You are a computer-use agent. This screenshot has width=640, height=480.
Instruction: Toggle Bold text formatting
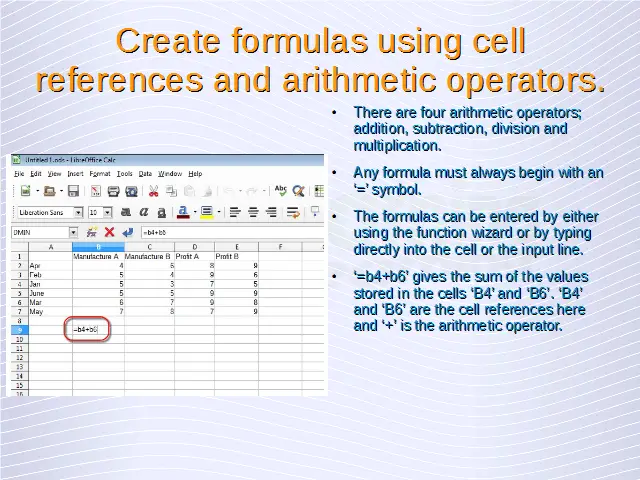click(x=128, y=212)
